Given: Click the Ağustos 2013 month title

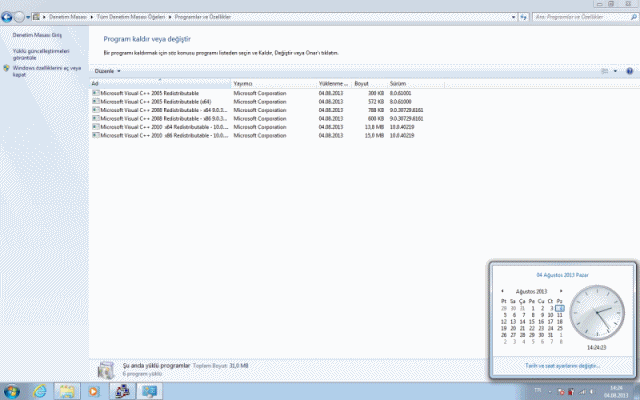Looking at the screenshot, I should click(531, 291).
